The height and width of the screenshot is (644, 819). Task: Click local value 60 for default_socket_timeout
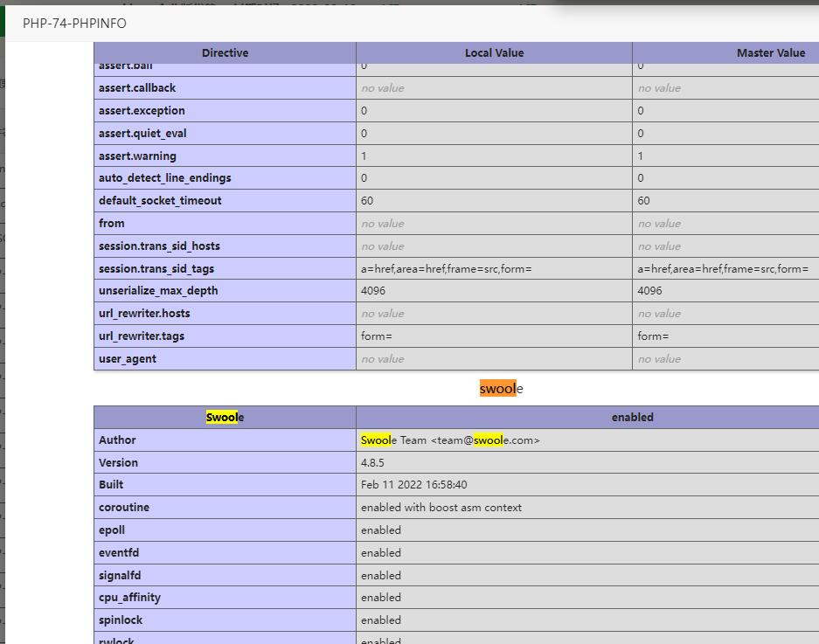coord(366,201)
